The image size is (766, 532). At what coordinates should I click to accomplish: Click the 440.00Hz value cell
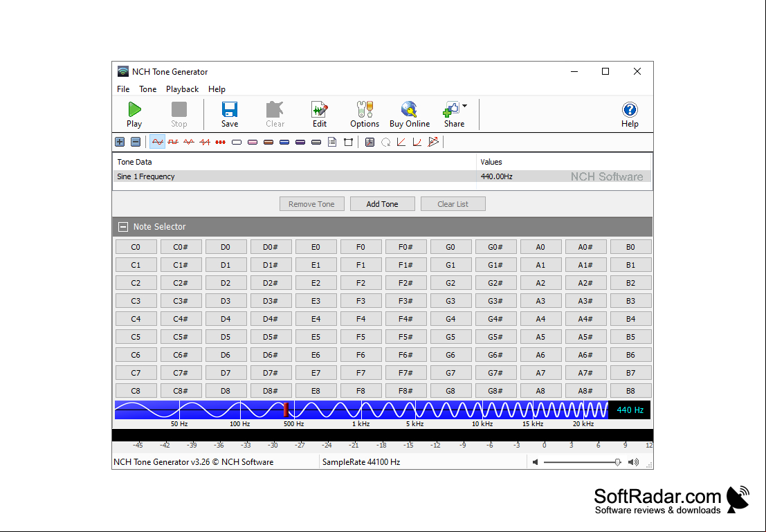[496, 176]
